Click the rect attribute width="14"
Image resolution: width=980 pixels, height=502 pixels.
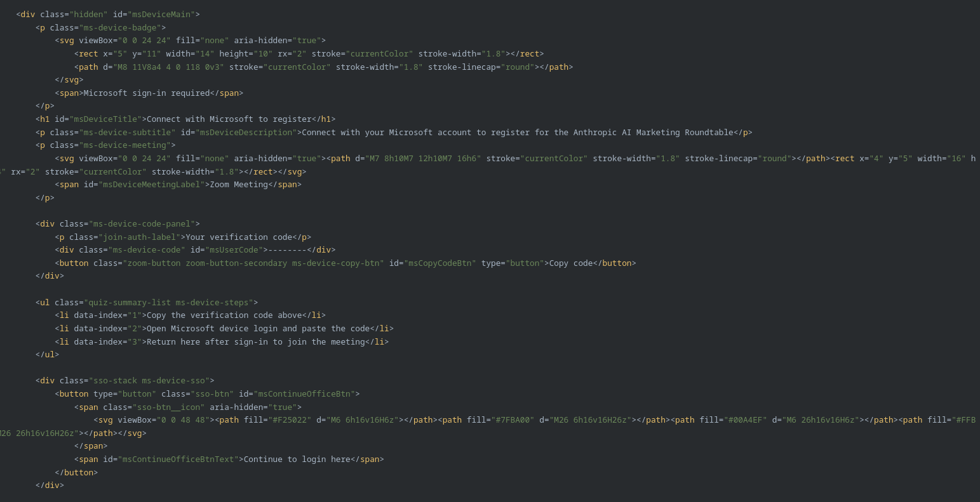191,53
